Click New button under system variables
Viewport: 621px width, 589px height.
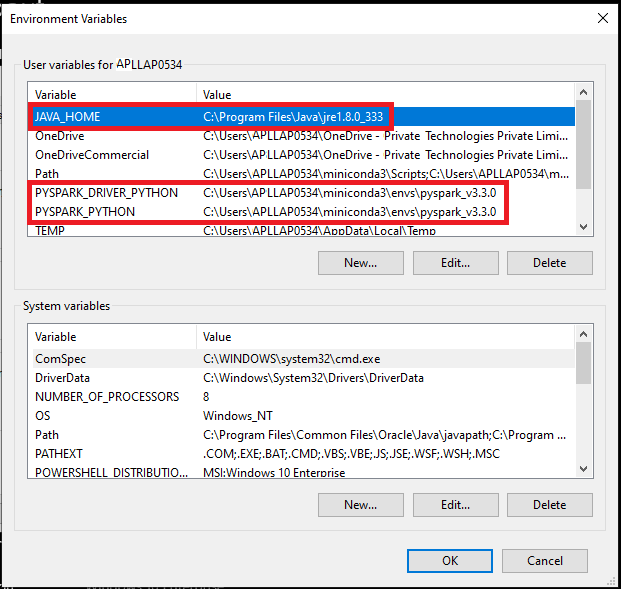360,505
